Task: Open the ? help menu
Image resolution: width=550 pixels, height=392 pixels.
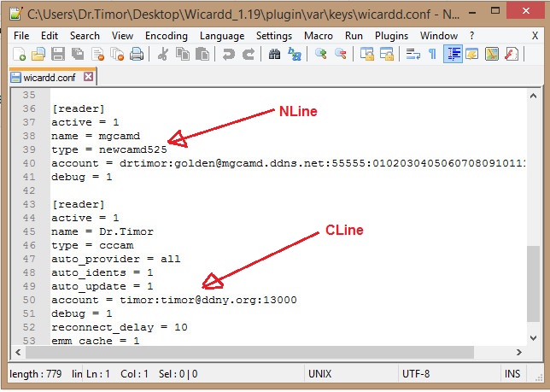Action: [x=471, y=36]
